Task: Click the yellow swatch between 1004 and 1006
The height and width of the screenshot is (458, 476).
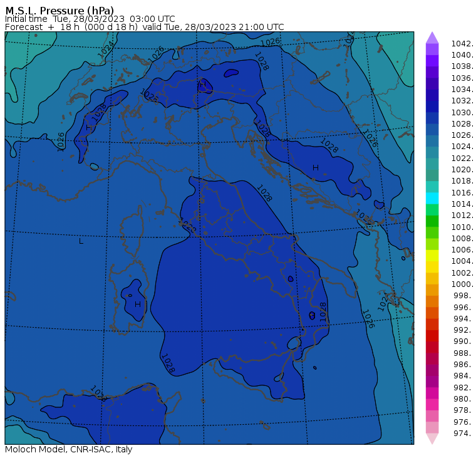Action: (432, 256)
